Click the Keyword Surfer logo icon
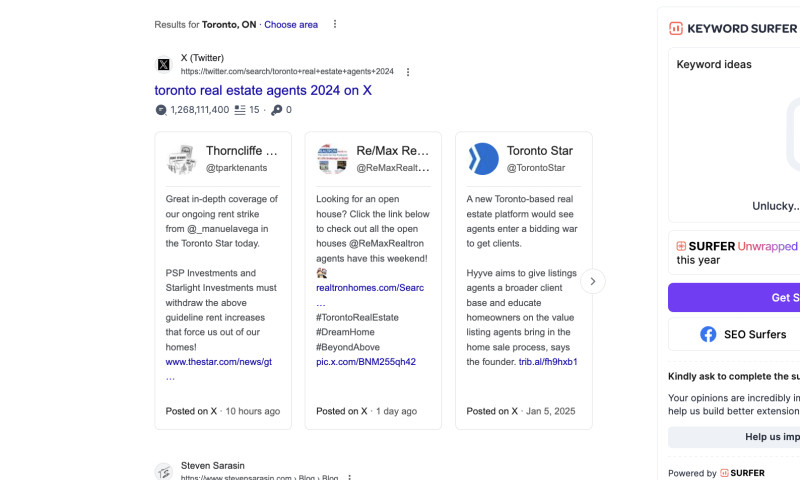The width and height of the screenshot is (800, 480). click(676, 29)
